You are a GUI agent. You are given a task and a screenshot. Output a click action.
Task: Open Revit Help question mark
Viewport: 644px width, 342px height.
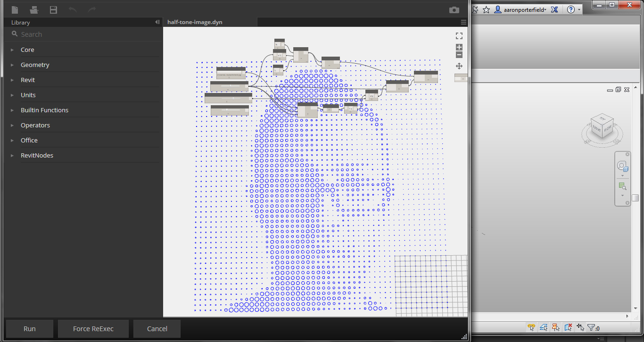point(571,9)
